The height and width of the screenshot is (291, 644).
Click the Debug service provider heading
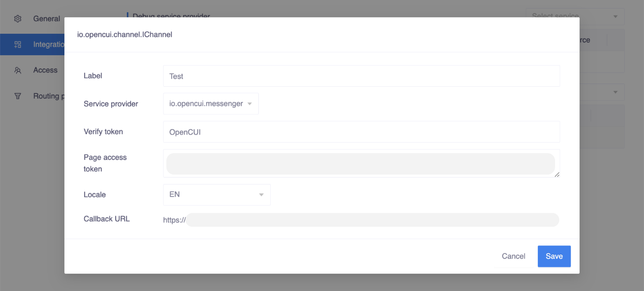tap(171, 16)
